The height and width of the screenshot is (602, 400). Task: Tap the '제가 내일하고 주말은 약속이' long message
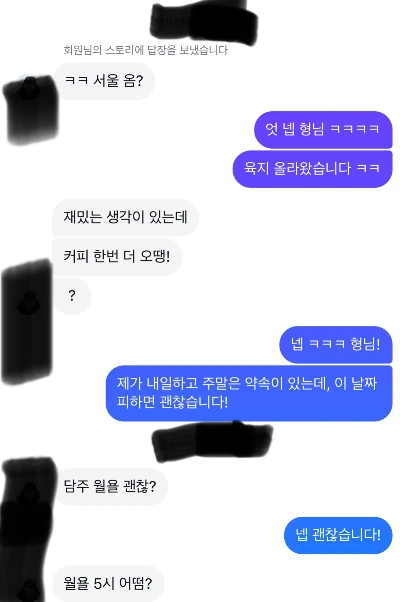249,393
